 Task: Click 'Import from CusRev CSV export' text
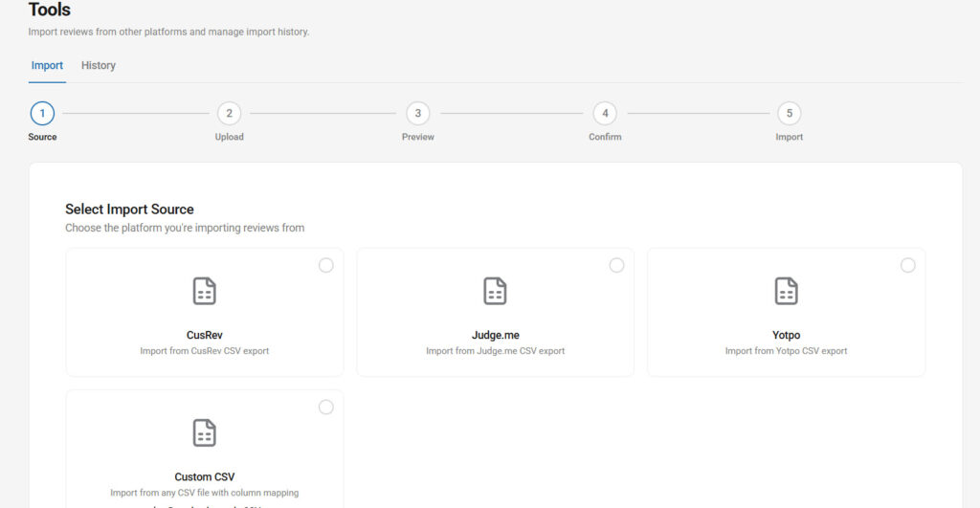(x=205, y=351)
